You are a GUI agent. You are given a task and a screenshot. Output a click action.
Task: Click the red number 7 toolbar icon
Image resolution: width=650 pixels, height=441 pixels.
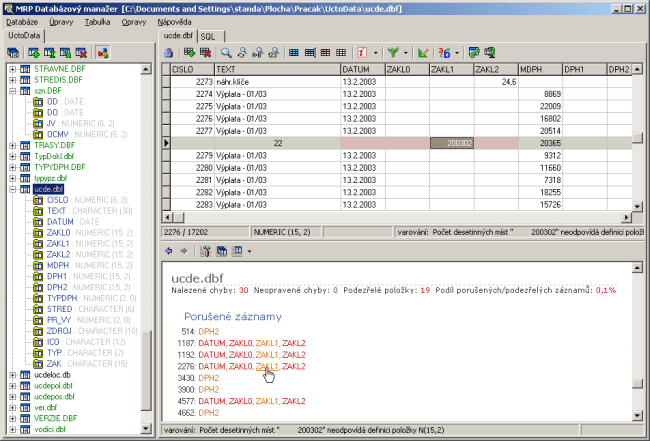pyautogui.click(x=359, y=51)
